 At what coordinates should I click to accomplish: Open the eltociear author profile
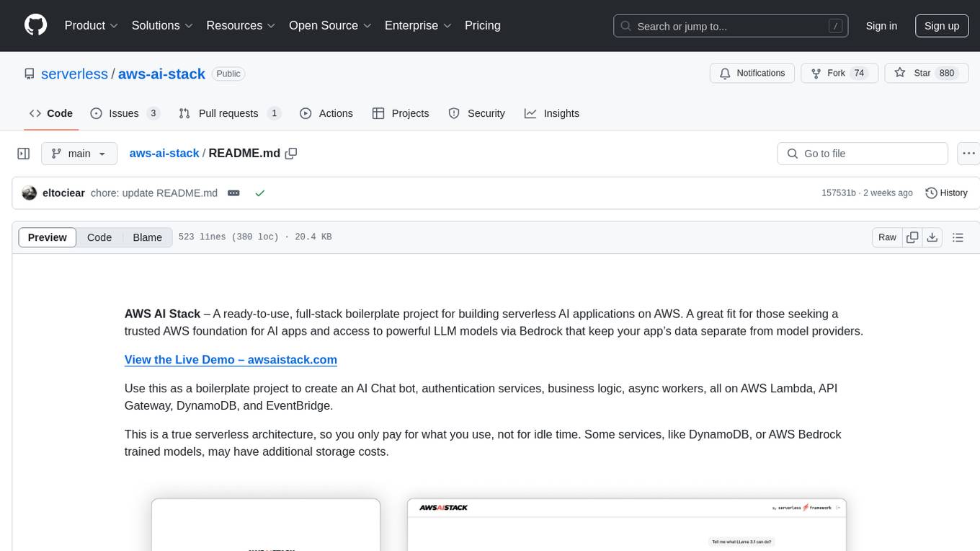[x=64, y=193]
